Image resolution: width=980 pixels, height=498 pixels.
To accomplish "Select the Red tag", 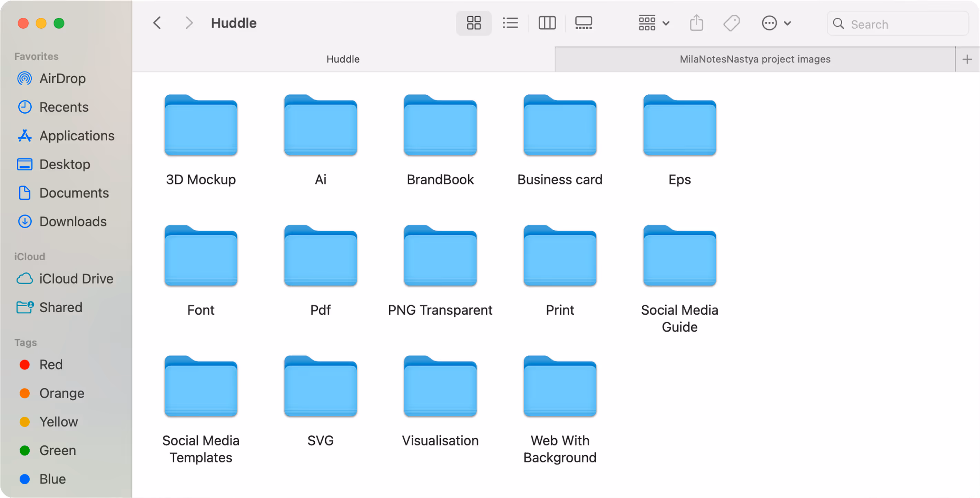I will tap(51, 364).
